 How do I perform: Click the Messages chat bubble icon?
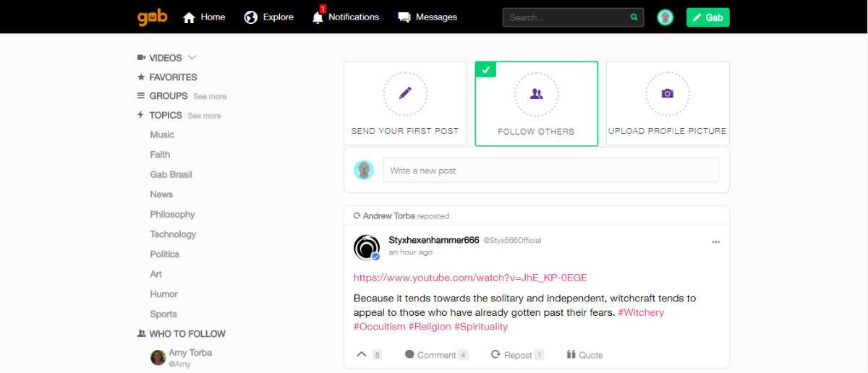point(404,17)
